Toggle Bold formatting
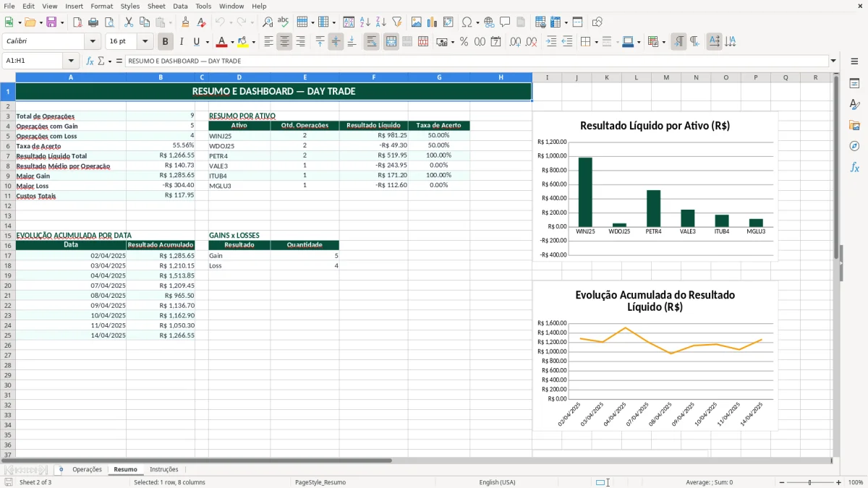Image resolution: width=868 pixels, height=488 pixels. coord(166,42)
